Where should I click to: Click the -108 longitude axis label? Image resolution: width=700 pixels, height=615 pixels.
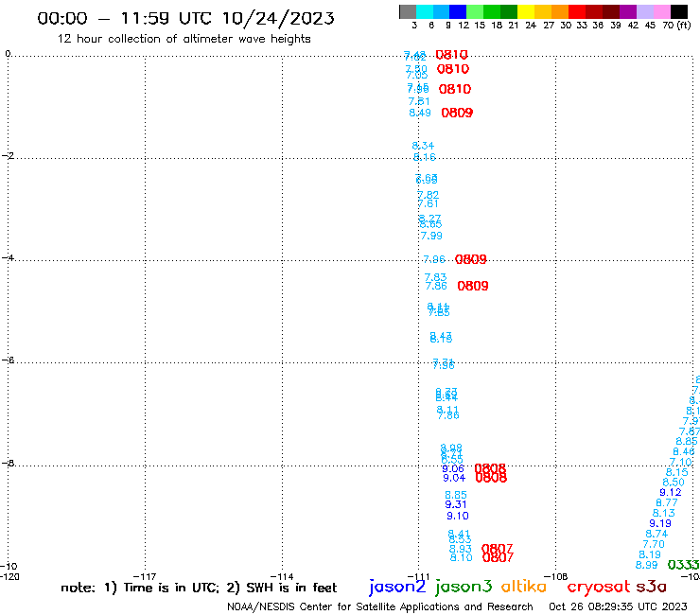(556, 576)
